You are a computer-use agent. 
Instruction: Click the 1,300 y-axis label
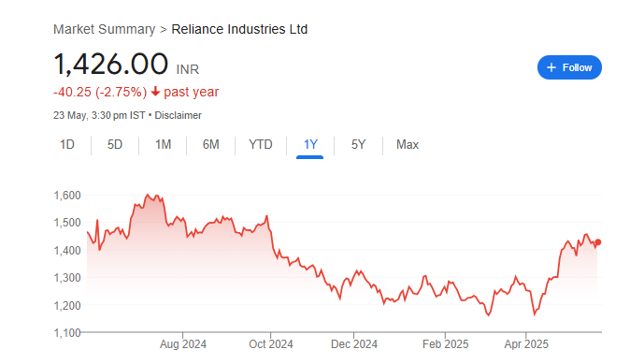67,278
